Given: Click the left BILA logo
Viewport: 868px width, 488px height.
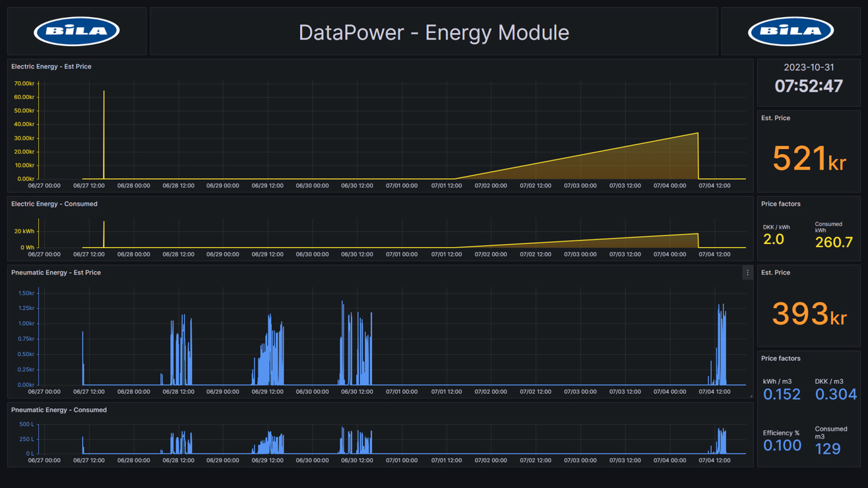Looking at the screenshot, I should [x=77, y=31].
